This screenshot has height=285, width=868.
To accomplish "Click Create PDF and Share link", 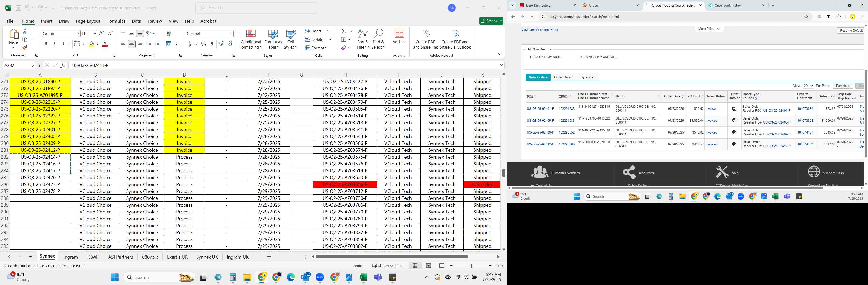I will pyautogui.click(x=425, y=39).
